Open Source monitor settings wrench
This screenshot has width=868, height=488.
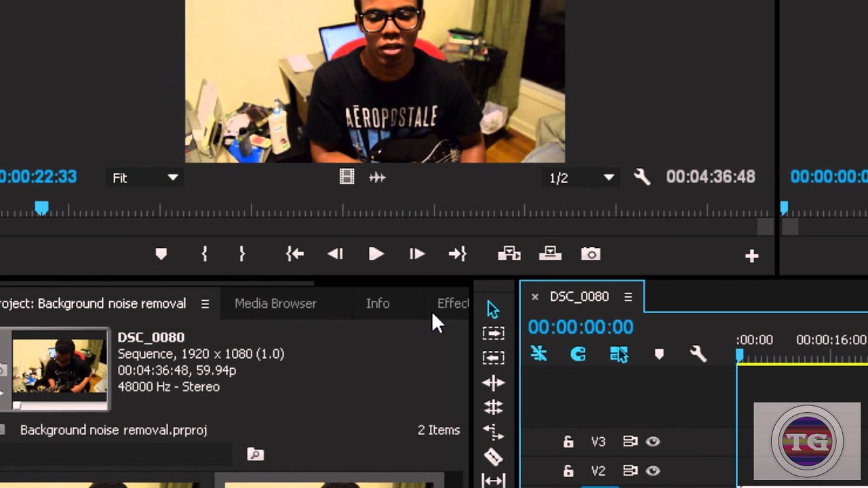pos(642,178)
